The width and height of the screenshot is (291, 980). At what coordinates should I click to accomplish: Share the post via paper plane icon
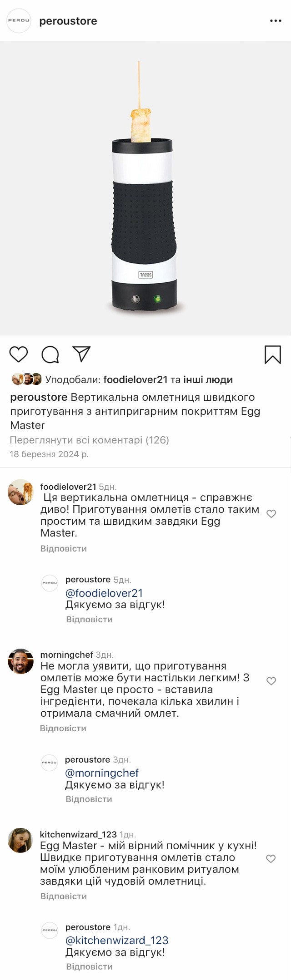(x=82, y=355)
